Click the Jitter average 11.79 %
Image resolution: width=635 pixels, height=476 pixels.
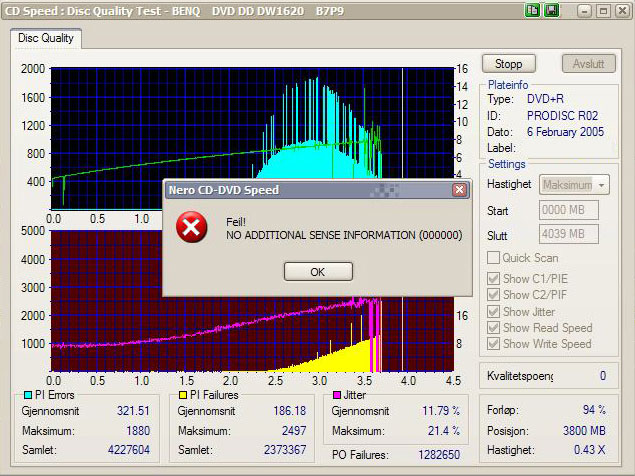(x=441, y=411)
